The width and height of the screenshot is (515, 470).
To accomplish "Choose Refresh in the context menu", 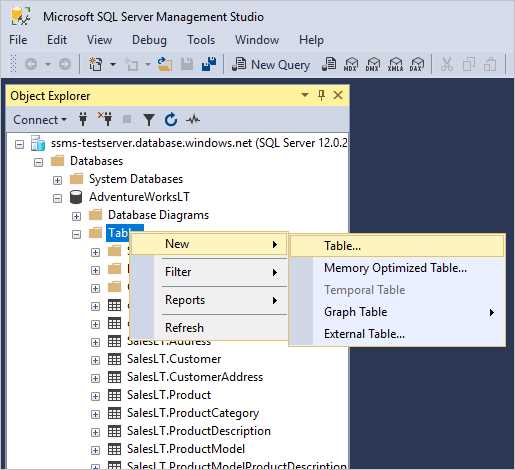I will click(184, 328).
